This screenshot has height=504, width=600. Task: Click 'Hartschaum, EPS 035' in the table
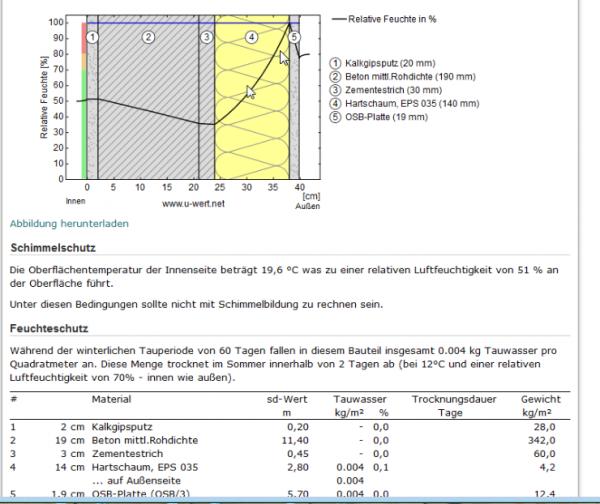tap(145, 467)
